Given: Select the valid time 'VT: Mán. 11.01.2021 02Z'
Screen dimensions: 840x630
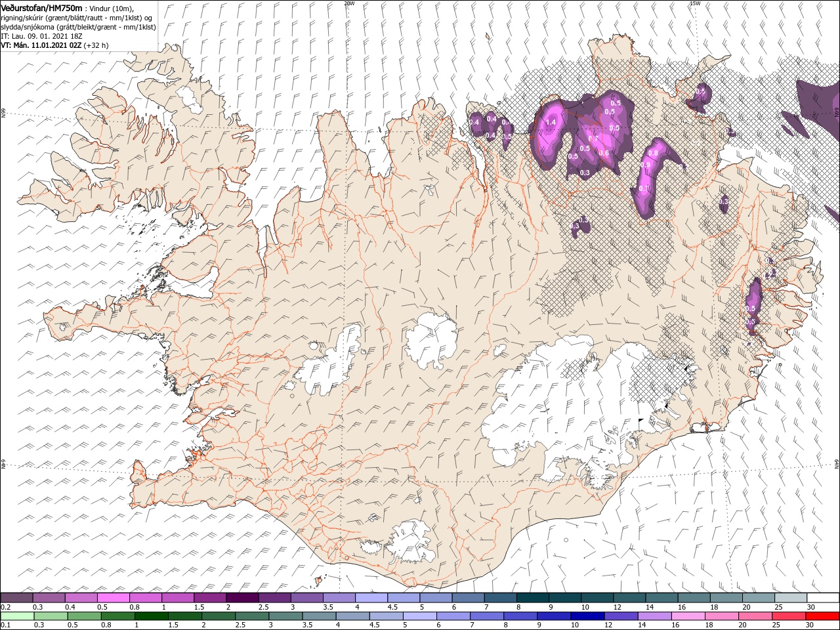Looking at the screenshot, I should [41, 45].
